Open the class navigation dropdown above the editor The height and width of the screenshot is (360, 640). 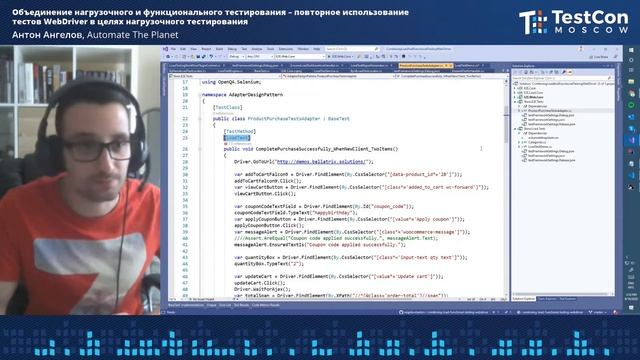click(x=338, y=76)
